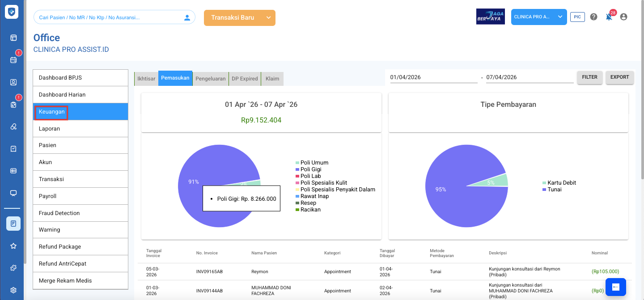The width and height of the screenshot is (644, 300).
Task: Click the puzzle piece integrations icon
Action: pyautogui.click(x=13, y=268)
